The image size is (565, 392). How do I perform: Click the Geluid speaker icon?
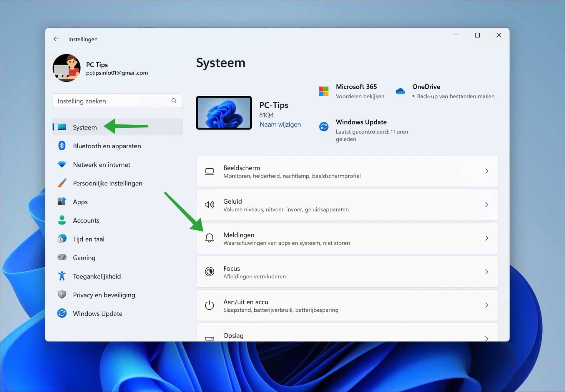[210, 205]
